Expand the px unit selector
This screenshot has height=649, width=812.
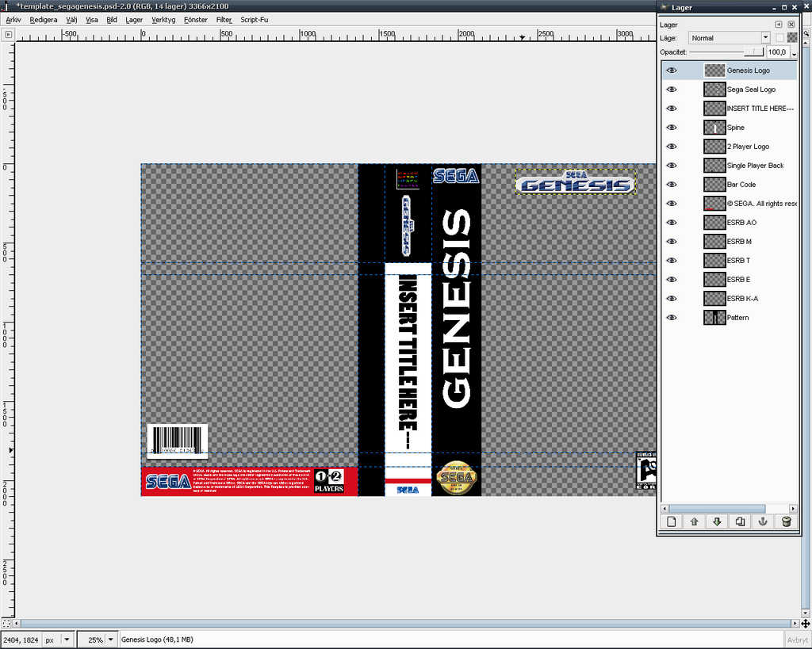coord(66,639)
